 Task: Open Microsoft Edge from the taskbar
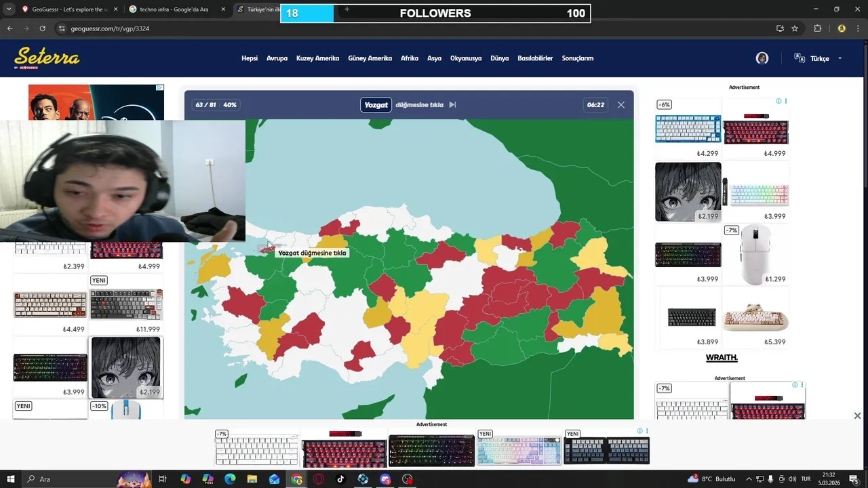tap(230, 479)
